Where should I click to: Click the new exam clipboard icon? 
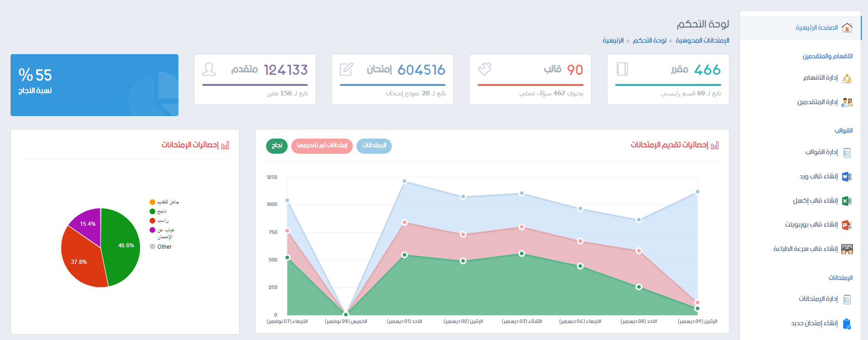pyautogui.click(x=847, y=324)
